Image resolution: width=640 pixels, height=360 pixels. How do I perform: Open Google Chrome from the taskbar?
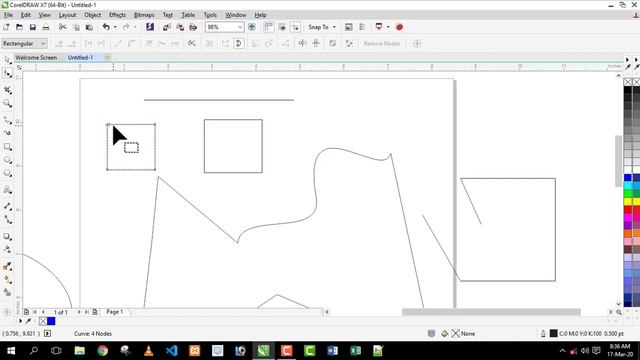(102, 351)
